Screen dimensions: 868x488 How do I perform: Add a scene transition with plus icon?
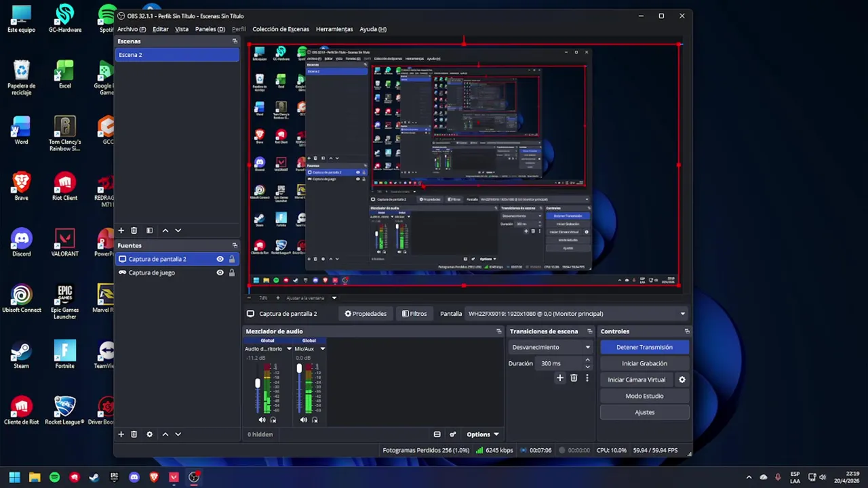pos(559,378)
